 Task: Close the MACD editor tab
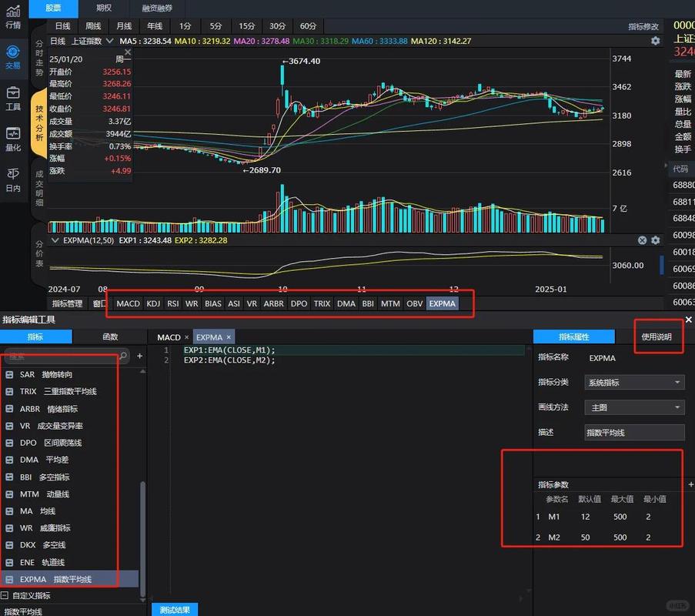tap(186, 337)
